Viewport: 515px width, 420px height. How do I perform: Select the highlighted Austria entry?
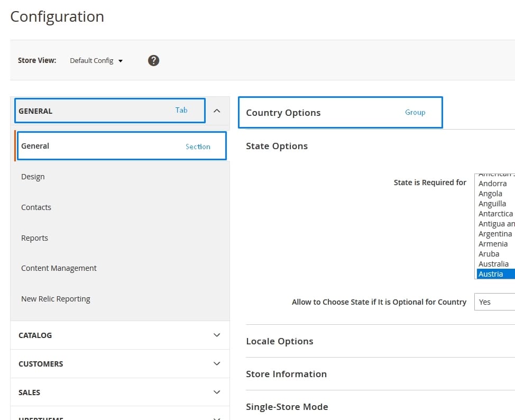[496, 274]
